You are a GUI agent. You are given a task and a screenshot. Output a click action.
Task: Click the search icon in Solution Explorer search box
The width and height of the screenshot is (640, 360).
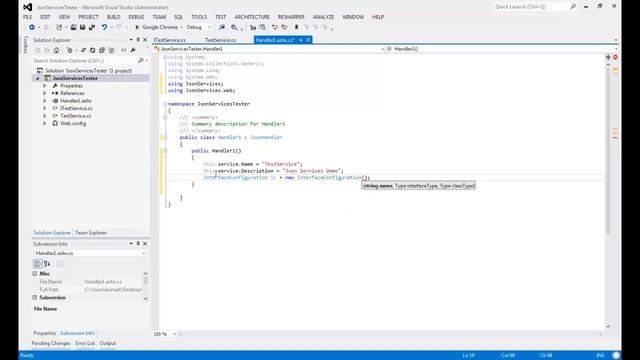[141, 60]
